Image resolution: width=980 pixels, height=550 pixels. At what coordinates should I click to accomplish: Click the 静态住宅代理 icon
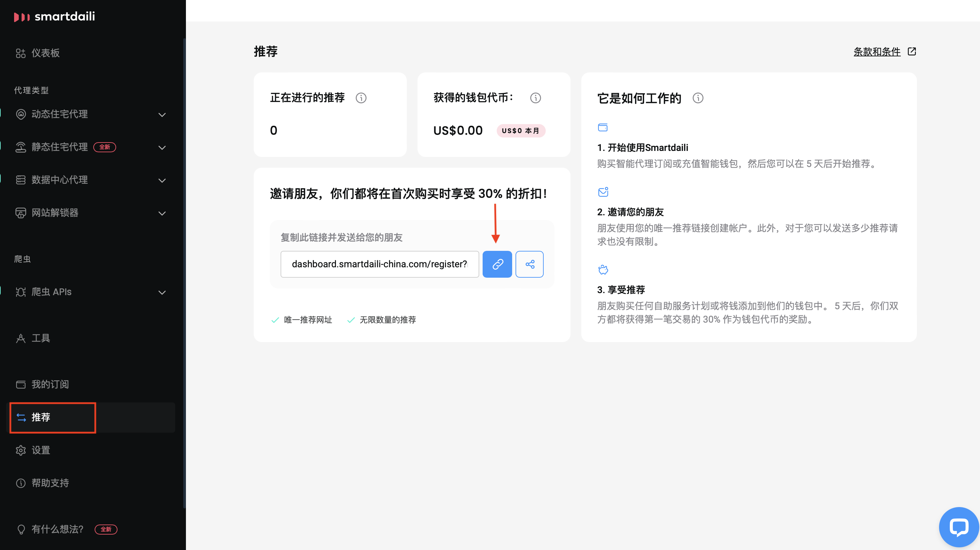tap(20, 147)
